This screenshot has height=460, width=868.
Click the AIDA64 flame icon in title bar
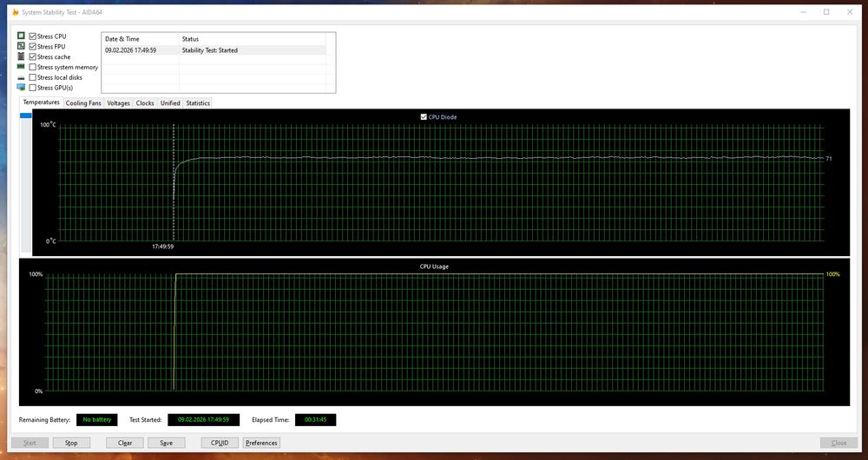click(x=16, y=11)
